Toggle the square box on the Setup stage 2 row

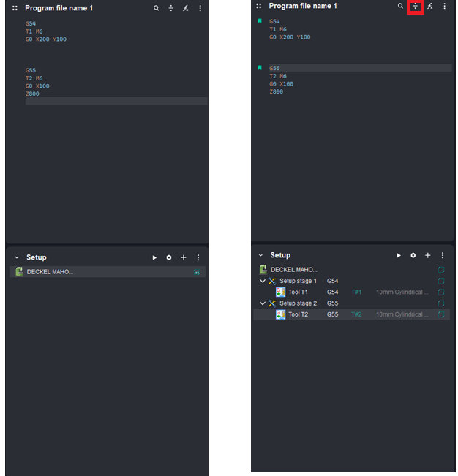click(x=441, y=303)
